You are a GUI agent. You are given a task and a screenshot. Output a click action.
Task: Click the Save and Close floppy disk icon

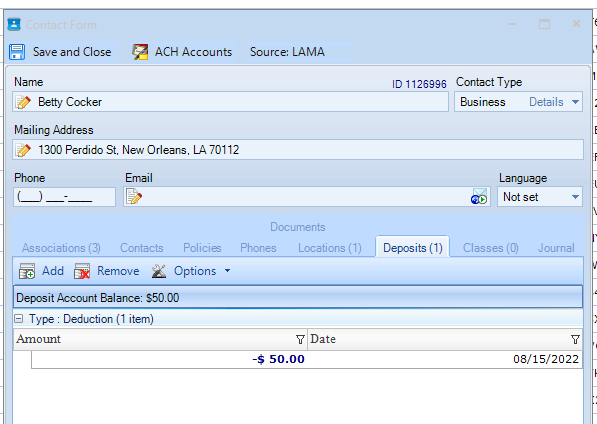coord(17,52)
